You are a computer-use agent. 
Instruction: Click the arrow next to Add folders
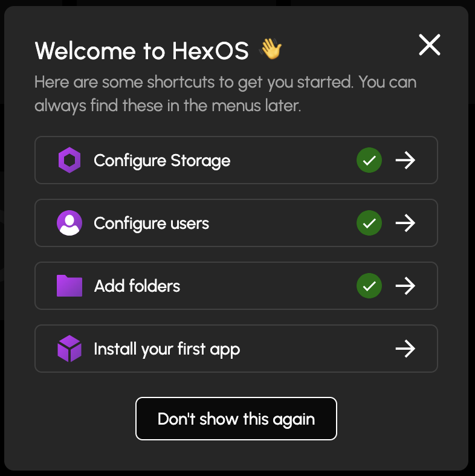pos(405,286)
